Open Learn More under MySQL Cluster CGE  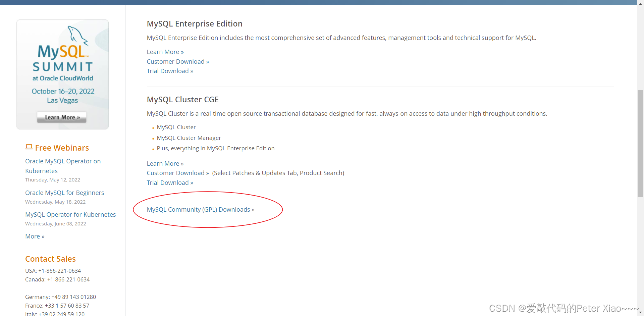coord(165,163)
